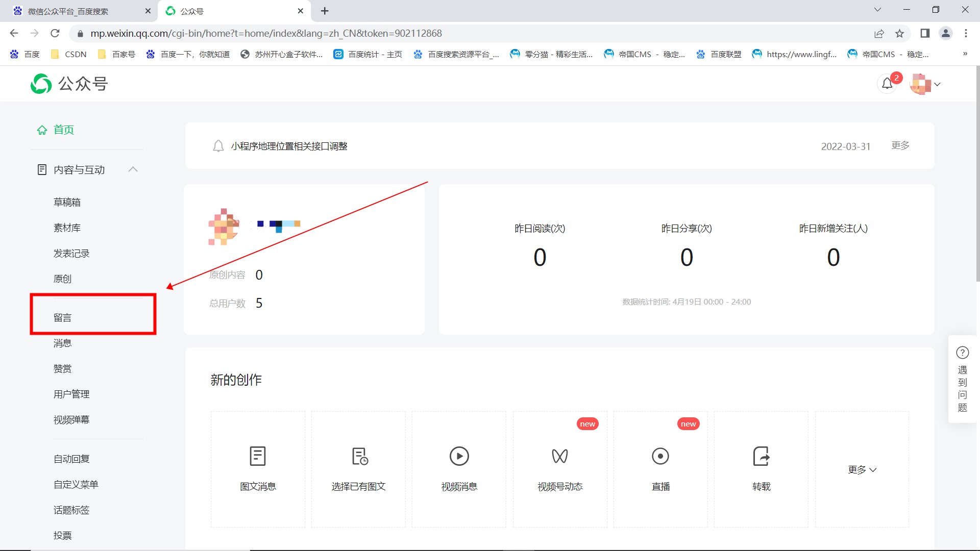Click the address bar URL
The image size is (980, 551).
tap(266, 33)
